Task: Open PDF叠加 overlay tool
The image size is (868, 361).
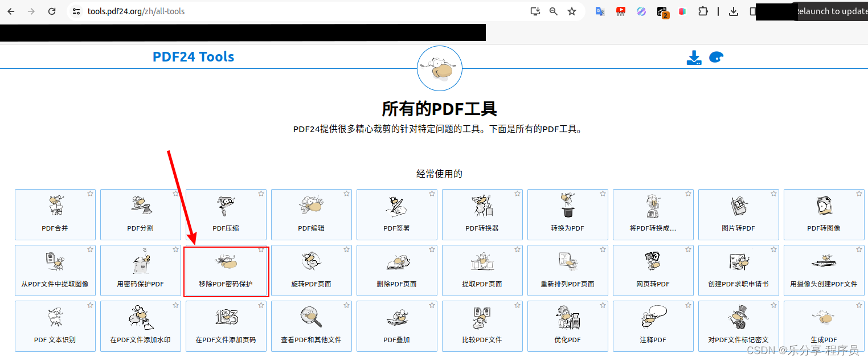Action: 396,326
